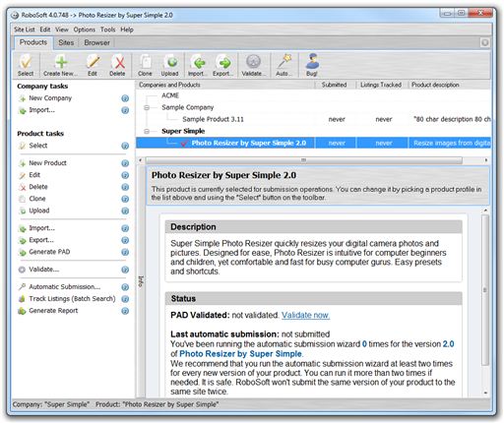Viewport: 504px width, 423px height.
Task: Click the Auto wizard wand toolbar icon
Action: click(x=283, y=65)
